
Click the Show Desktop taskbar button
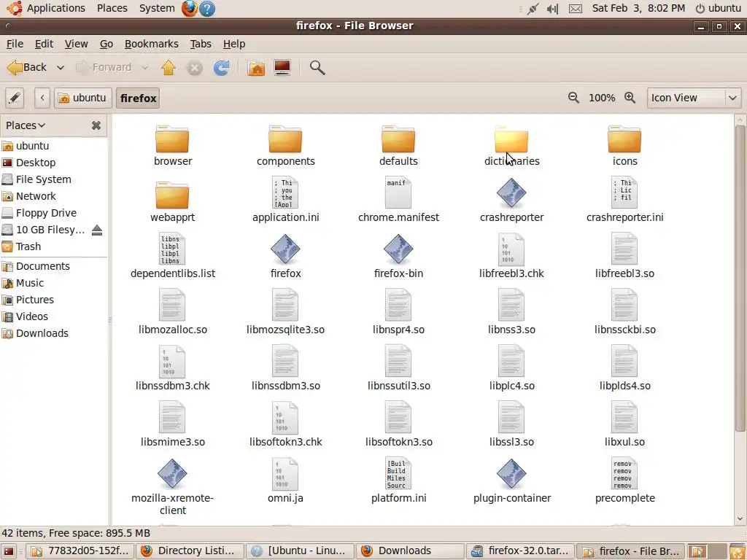click(9, 551)
